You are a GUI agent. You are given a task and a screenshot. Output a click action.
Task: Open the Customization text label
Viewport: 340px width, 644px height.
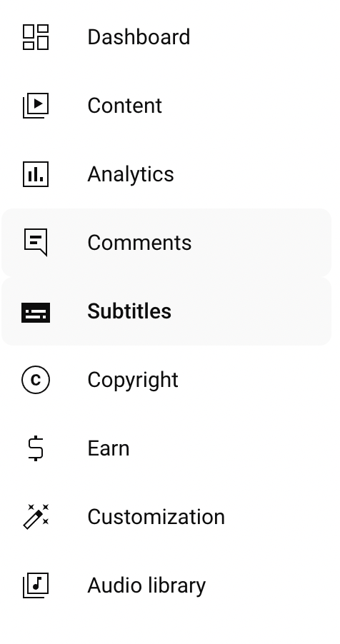pos(156,517)
